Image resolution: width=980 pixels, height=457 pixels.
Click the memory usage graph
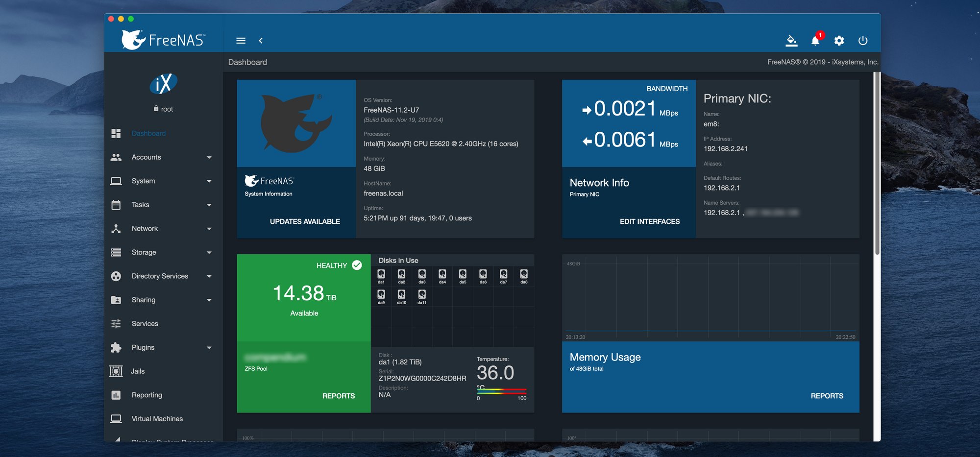710,298
